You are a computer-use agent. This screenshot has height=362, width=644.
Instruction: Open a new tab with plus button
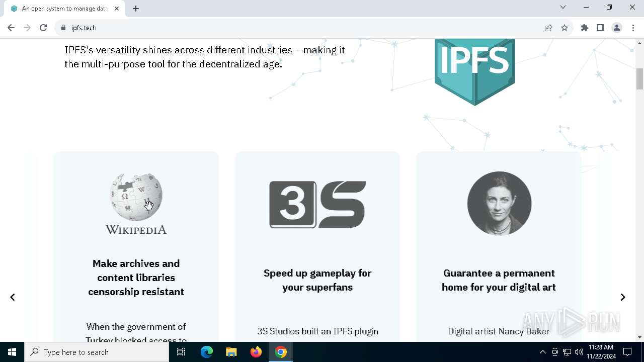click(136, 9)
